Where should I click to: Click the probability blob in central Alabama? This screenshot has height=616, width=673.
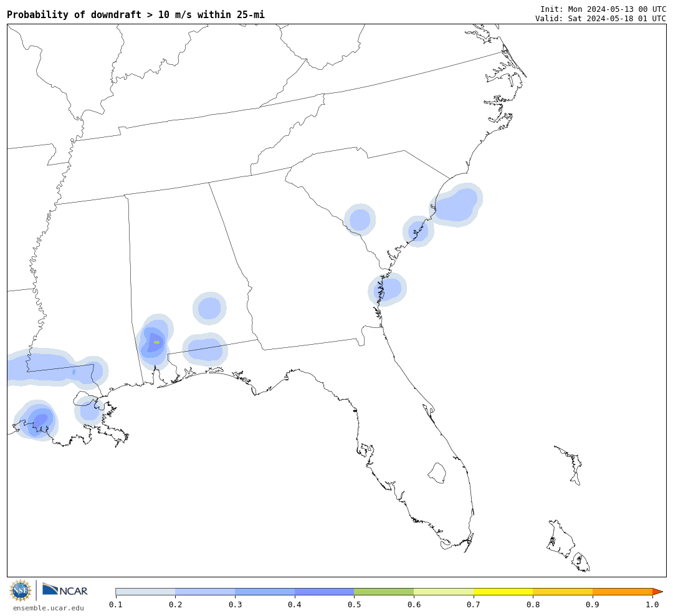point(209,308)
